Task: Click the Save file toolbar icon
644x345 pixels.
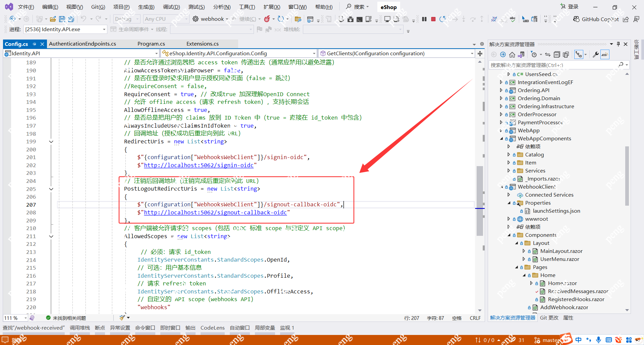Action: pos(62,19)
